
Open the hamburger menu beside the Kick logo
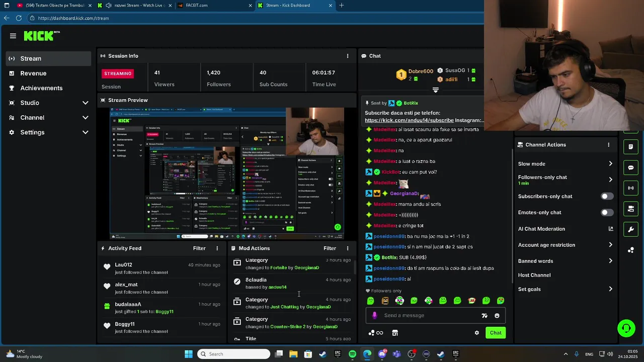(x=13, y=36)
